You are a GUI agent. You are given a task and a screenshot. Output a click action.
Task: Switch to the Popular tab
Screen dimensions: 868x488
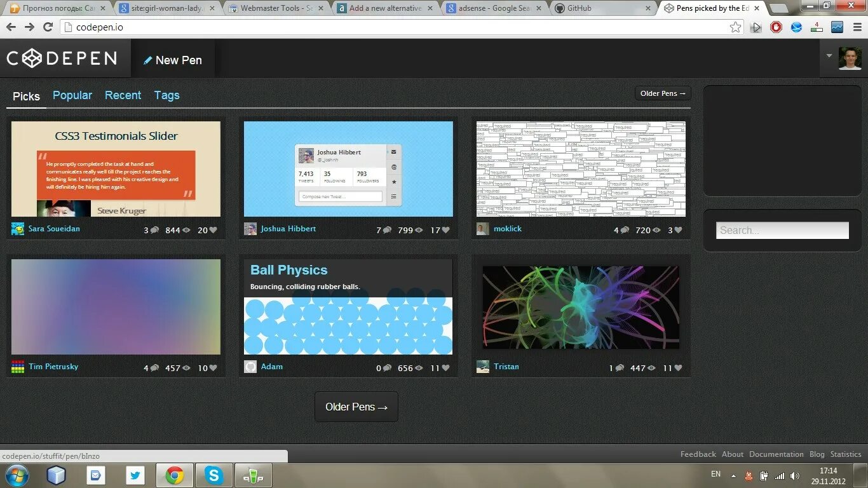pyautogui.click(x=72, y=95)
